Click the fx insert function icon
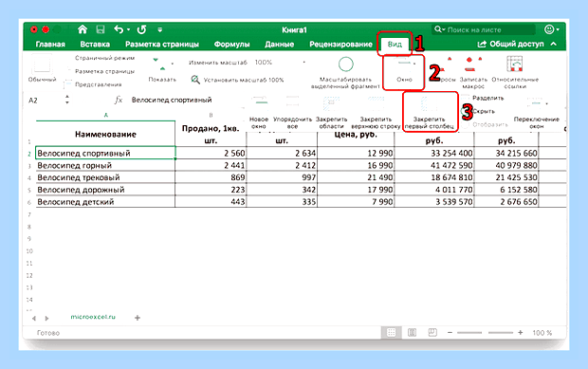Image resolution: width=588 pixels, height=369 pixels. (x=119, y=100)
